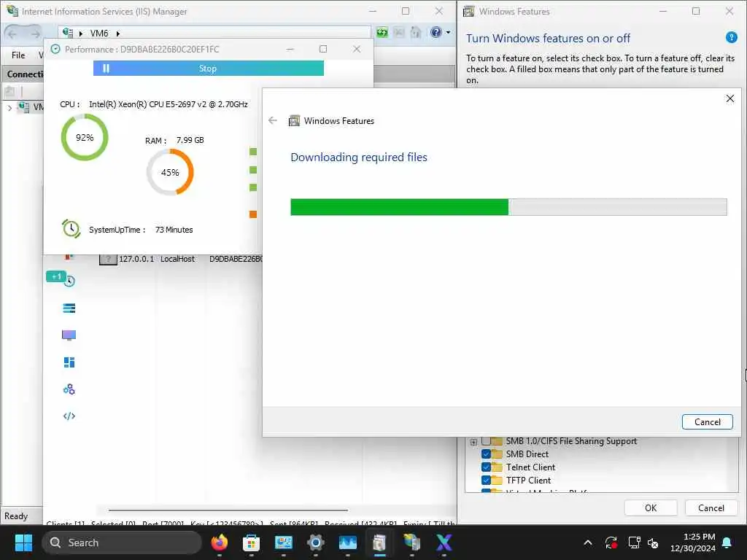Viewport: 747px width, 560px height.
Task: Click the monitor screen sidebar icon
Action: [69, 335]
